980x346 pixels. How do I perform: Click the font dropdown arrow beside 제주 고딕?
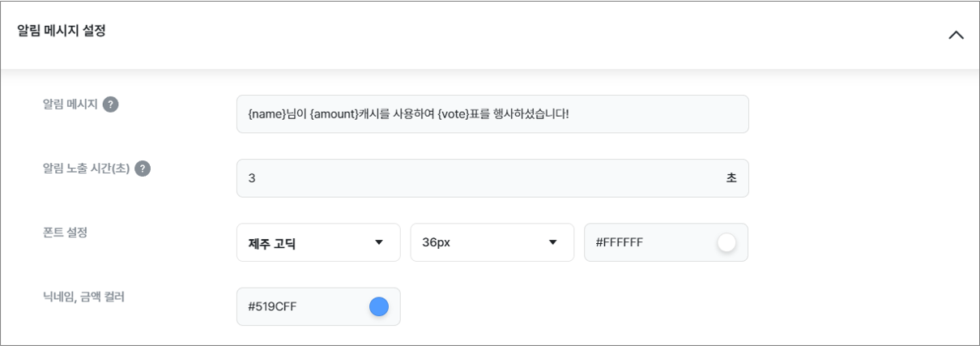click(378, 242)
